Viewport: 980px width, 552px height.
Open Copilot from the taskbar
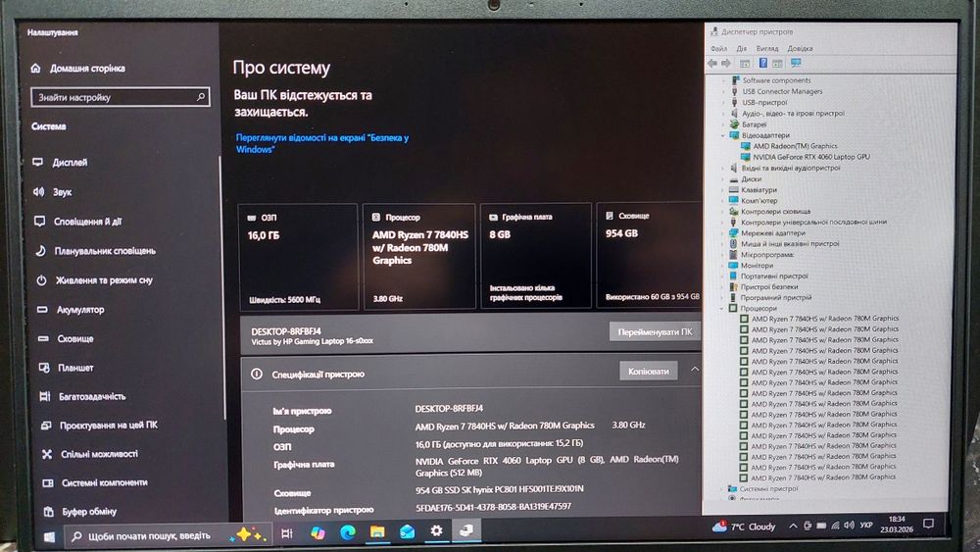(x=318, y=532)
